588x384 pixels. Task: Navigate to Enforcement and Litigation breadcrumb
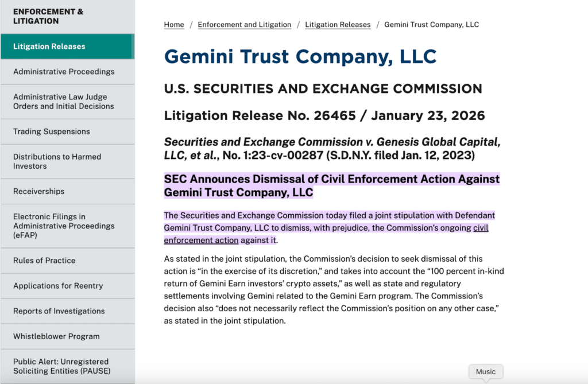tap(244, 25)
